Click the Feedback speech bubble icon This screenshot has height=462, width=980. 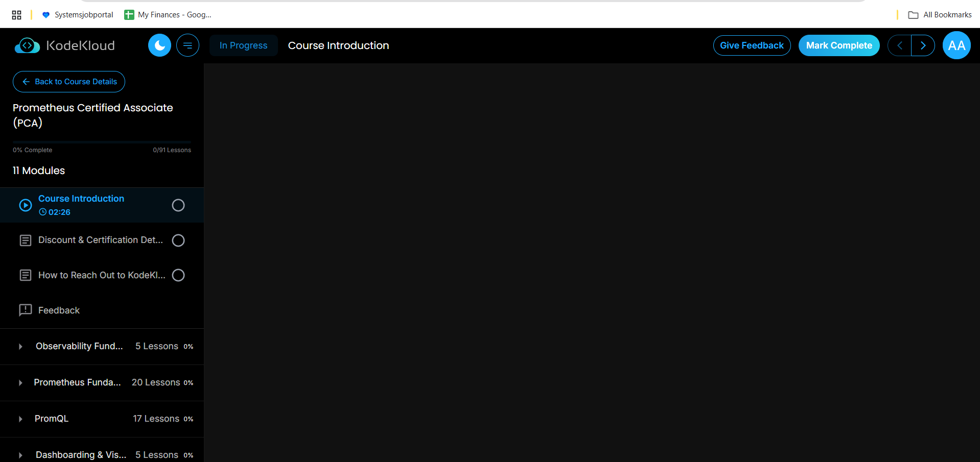(x=26, y=310)
